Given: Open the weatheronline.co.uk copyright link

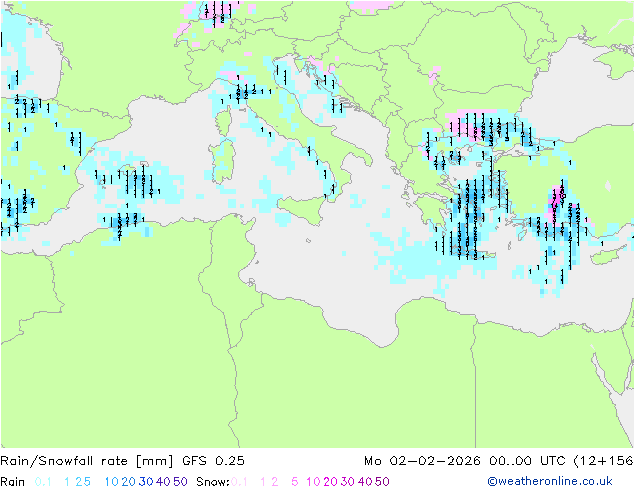Looking at the screenshot, I should [550, 481].
